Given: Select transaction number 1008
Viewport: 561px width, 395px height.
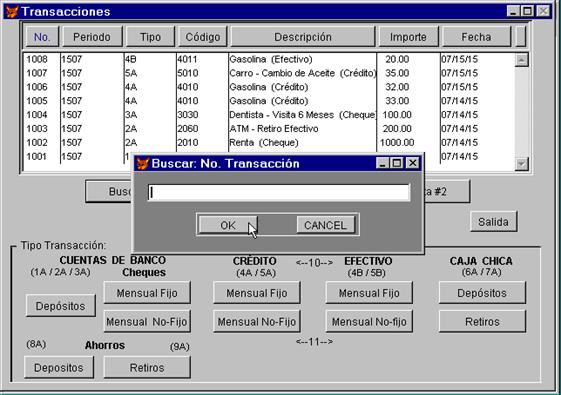Looking at the screenshot, I should click(x=36, y=59).
